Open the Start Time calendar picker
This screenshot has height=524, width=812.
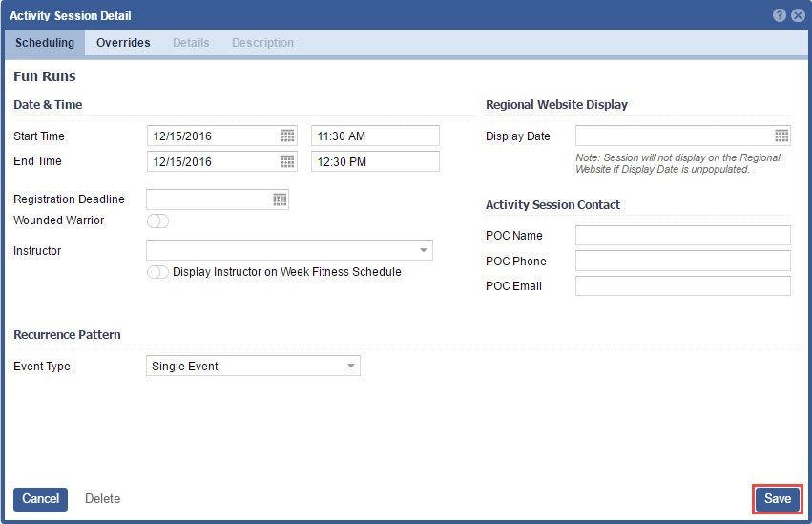(x=287, y=136)
